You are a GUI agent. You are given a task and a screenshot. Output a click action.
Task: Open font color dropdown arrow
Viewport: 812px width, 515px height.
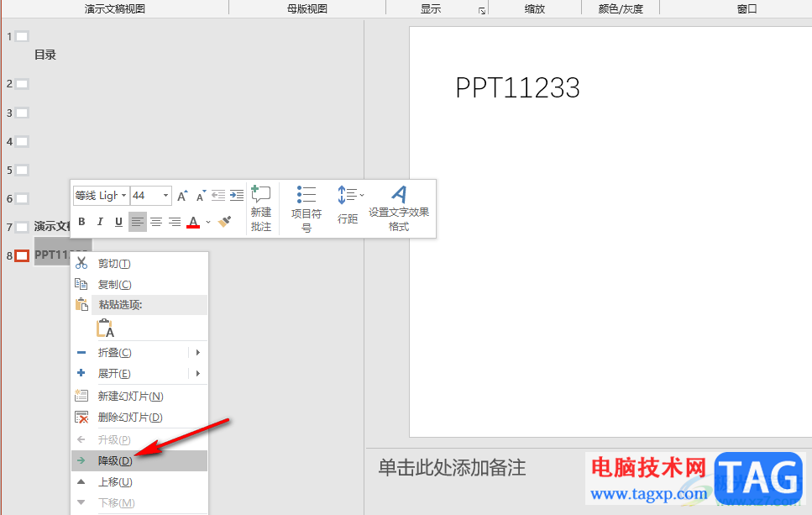pos(208,222)
